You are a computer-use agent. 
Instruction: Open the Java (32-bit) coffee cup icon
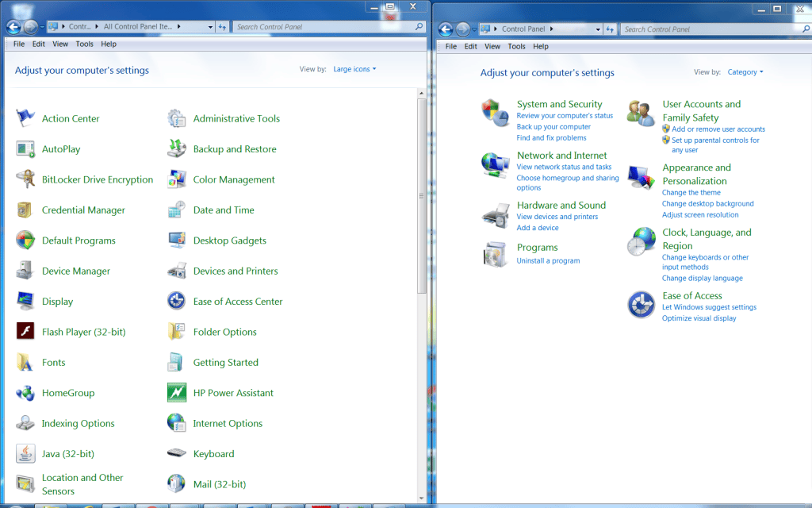coord(25,453)
